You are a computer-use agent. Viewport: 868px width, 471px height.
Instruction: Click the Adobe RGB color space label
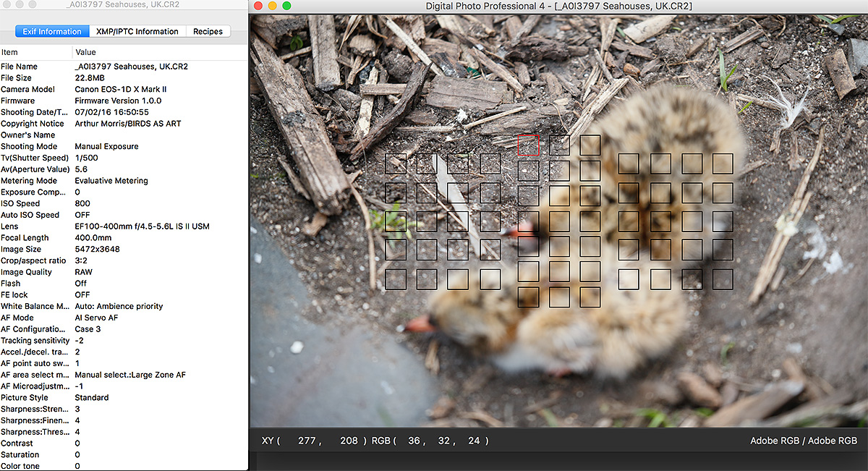tap(804, 441)
